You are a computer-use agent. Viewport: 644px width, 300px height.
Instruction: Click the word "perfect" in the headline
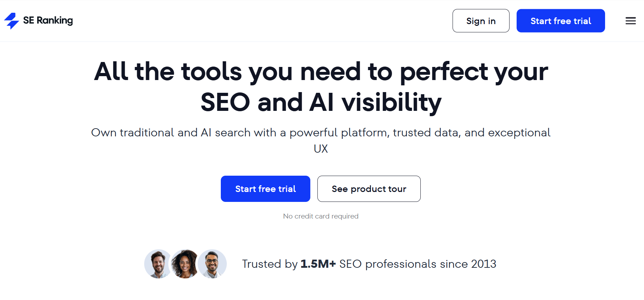click(444, 72)
